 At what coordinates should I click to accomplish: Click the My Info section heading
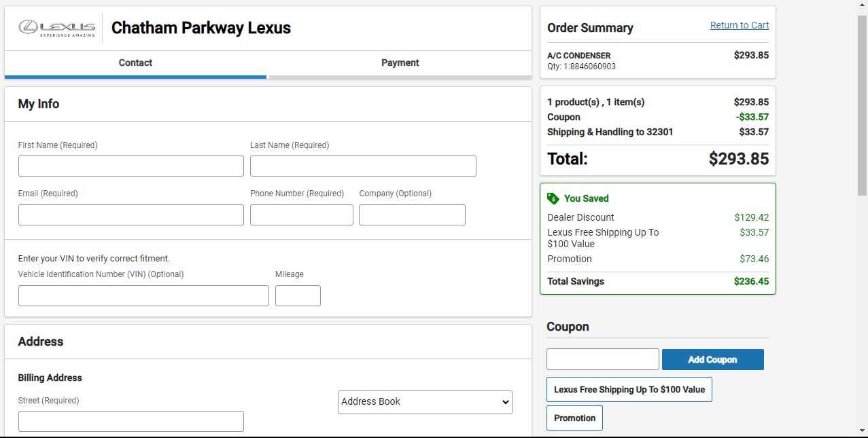[x=39, y=104]
